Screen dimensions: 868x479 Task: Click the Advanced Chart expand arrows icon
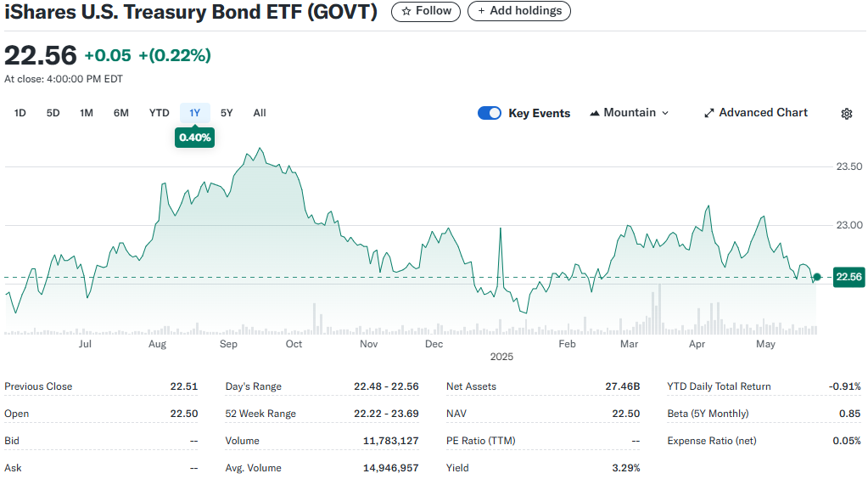coord(708,113)
